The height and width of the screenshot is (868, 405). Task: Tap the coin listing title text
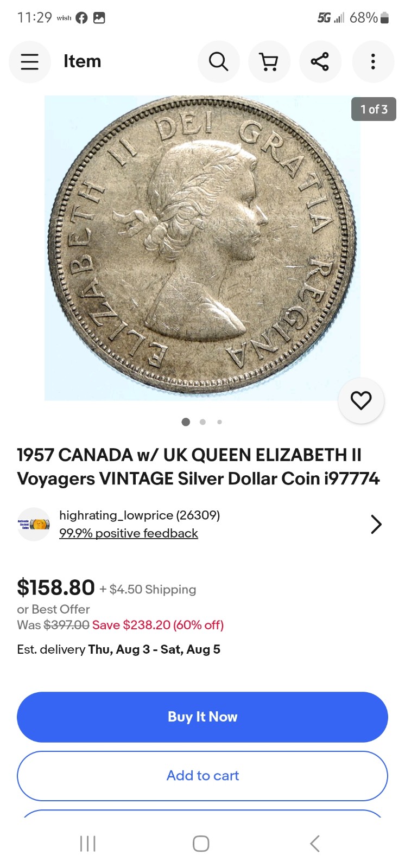(198, 467)
